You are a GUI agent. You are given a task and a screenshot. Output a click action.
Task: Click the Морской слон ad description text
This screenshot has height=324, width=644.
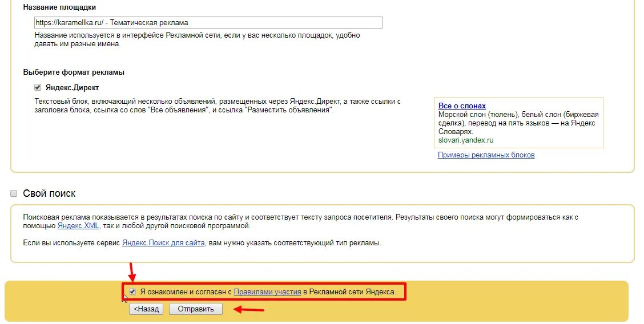tap(518, 123)
